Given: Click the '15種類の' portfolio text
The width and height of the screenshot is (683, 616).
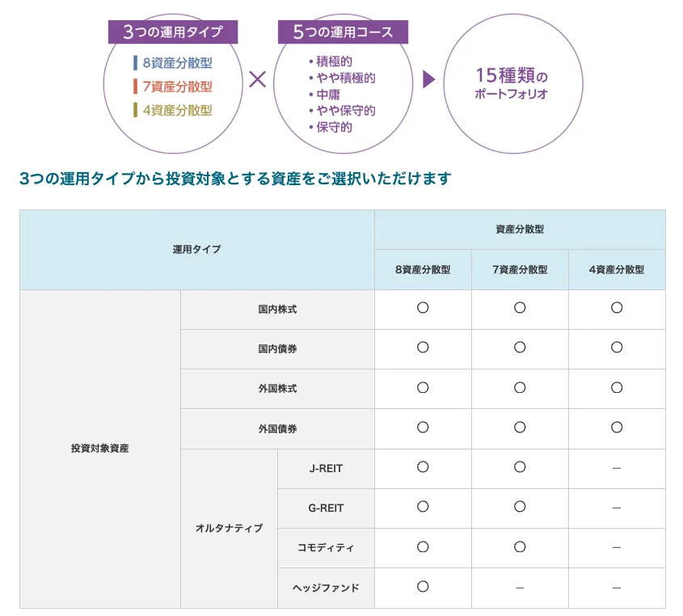Looking at the screenshot, I should pyautogui.click(x=512, y=75).
